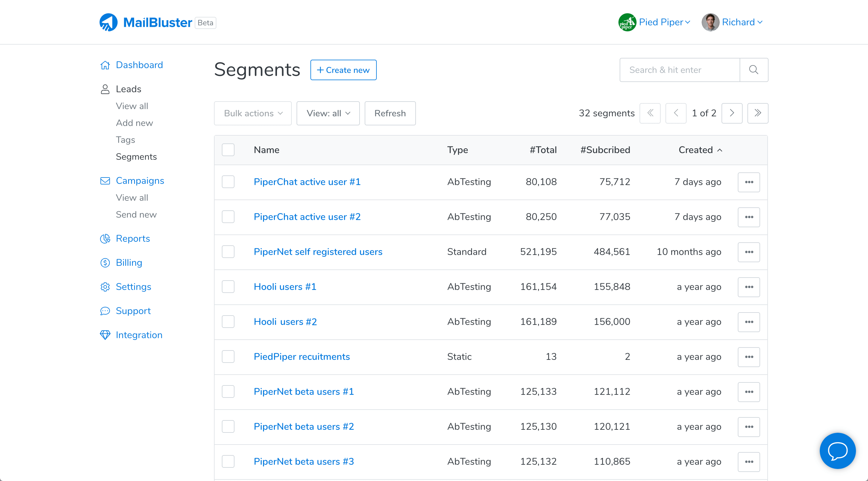This screenshot has width=868, height=481.
Task: Check the PiperChat active user #1 row
Action: [228, 182]
